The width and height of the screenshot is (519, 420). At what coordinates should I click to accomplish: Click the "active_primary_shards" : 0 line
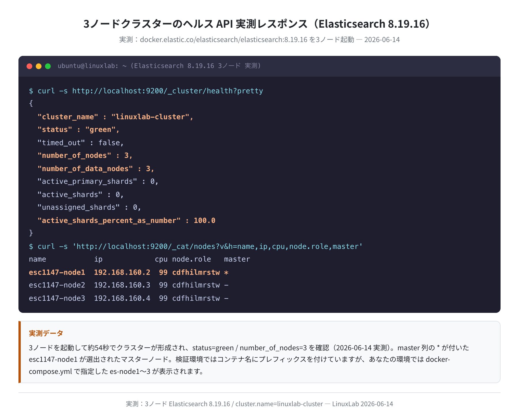point(98,182)
